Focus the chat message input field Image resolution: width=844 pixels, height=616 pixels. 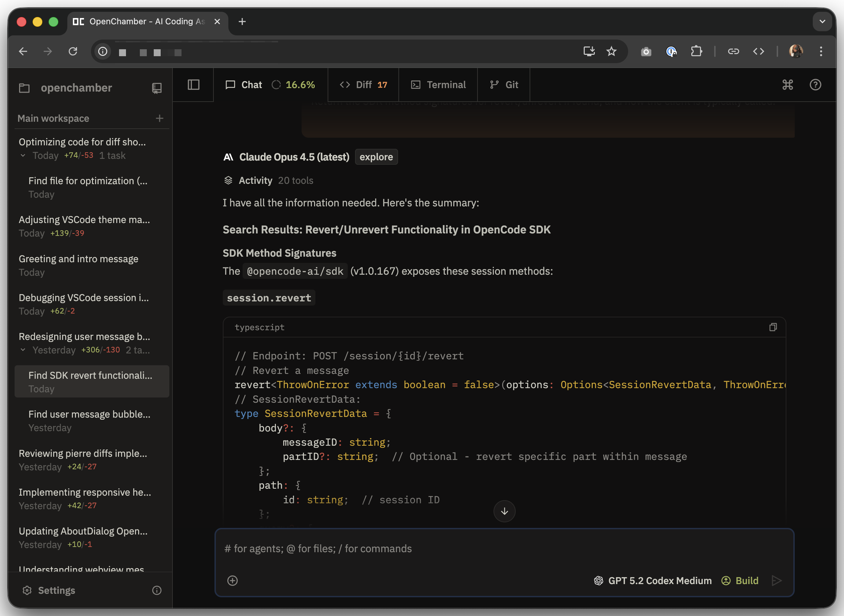(x=504, y=548)
